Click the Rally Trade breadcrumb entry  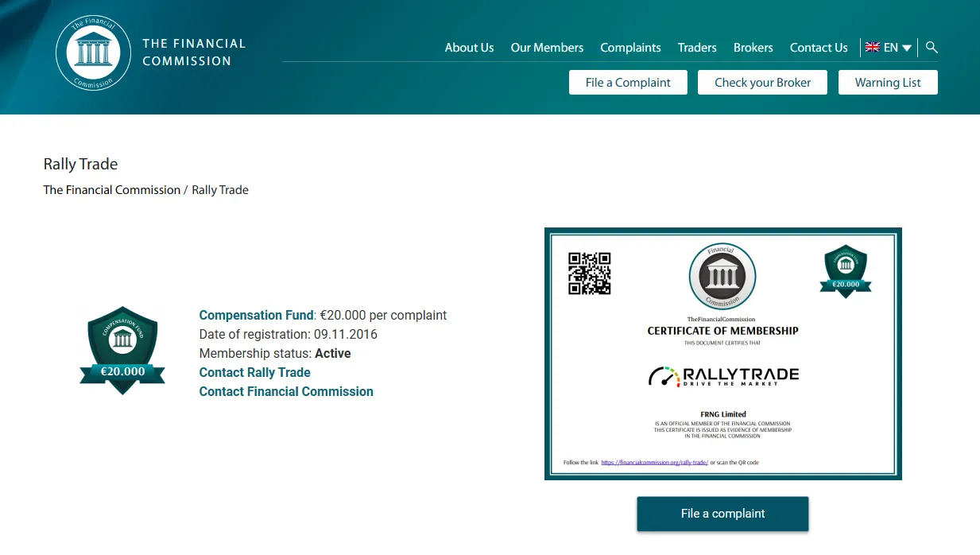click(220, 190)
